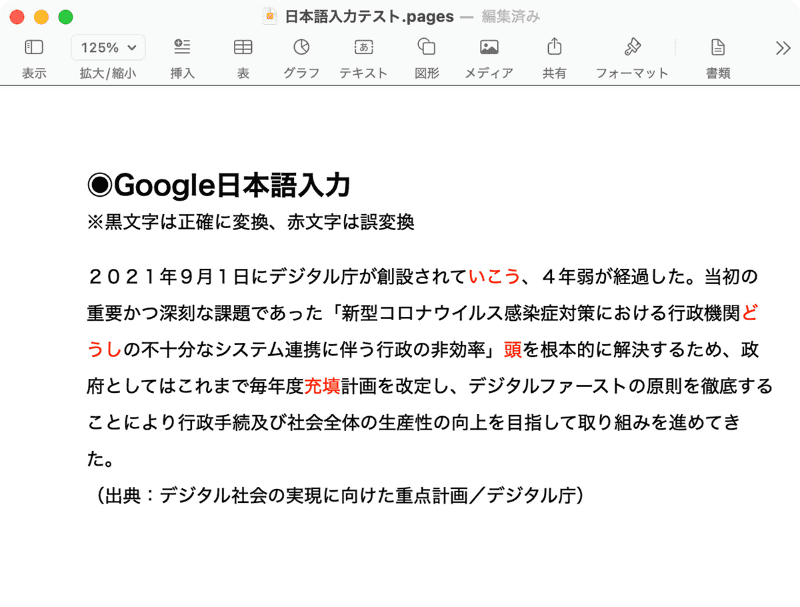Click the red character 頭
Screen dimensions: 800x607
tap(513, 350)
